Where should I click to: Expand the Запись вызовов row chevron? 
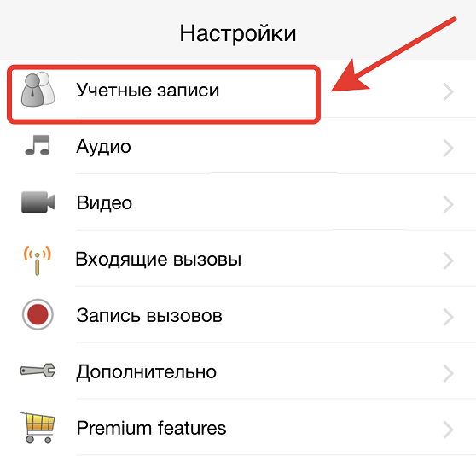448,317
